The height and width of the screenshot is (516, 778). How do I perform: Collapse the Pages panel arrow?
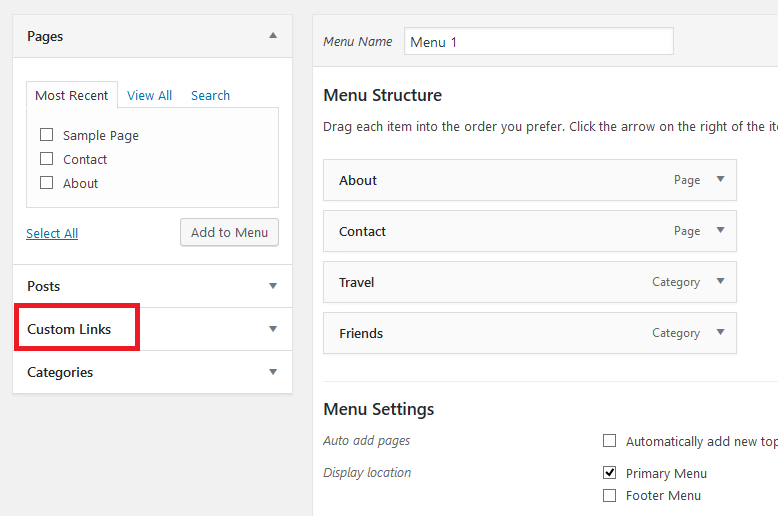click(273, 35)
